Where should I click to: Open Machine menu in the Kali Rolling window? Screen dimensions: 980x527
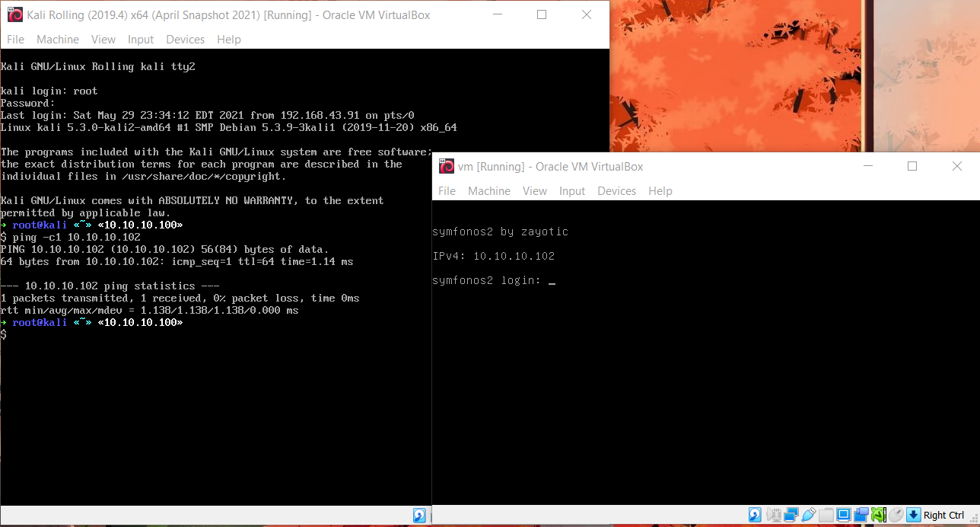pyautogui.click(x=58, y=40)
